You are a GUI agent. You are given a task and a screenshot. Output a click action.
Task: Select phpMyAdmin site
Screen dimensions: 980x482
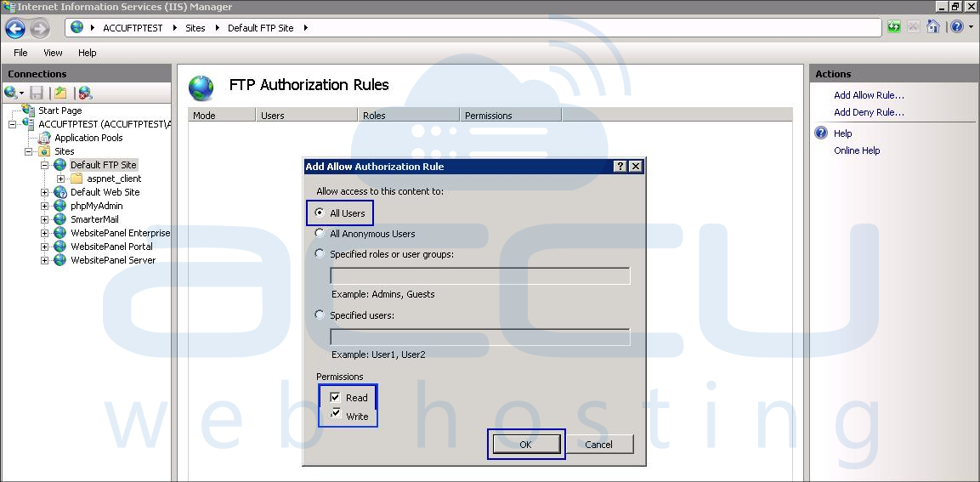point(96,206)
